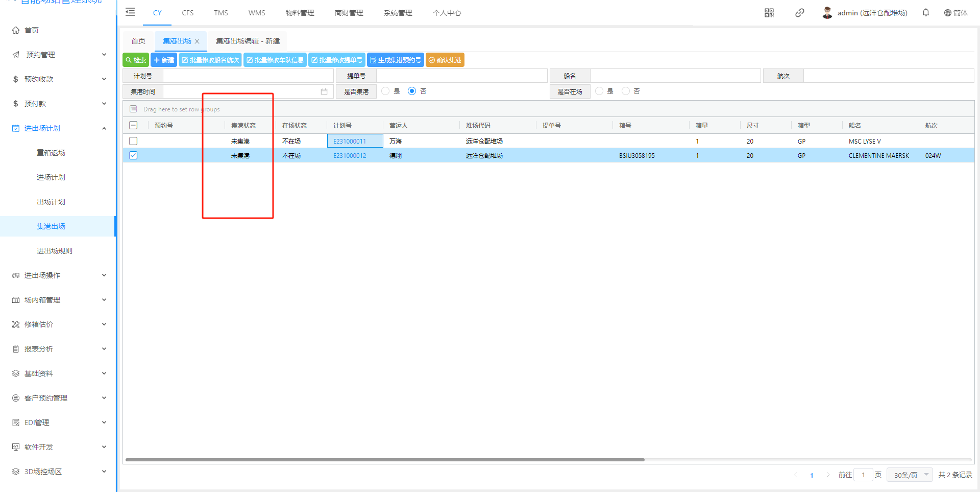Close the 集港出场 tab
This screenshot has width=980, height=492.
tap(197, 41)
